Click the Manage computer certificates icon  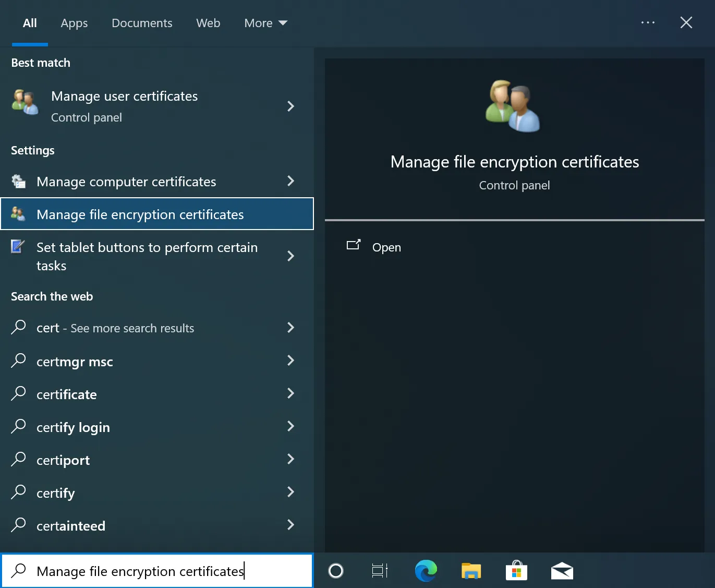(x=18, y=181)
